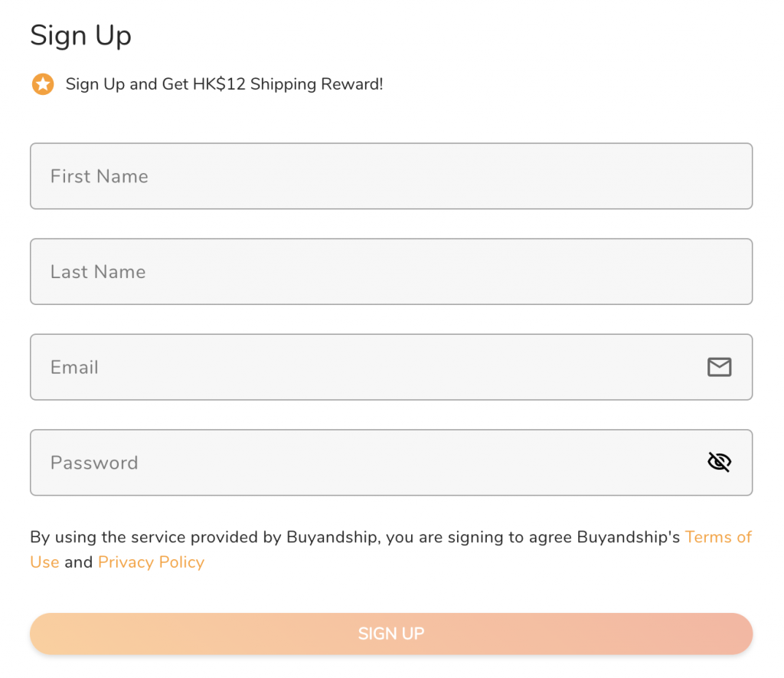Select the Email input field

point(367,368)
